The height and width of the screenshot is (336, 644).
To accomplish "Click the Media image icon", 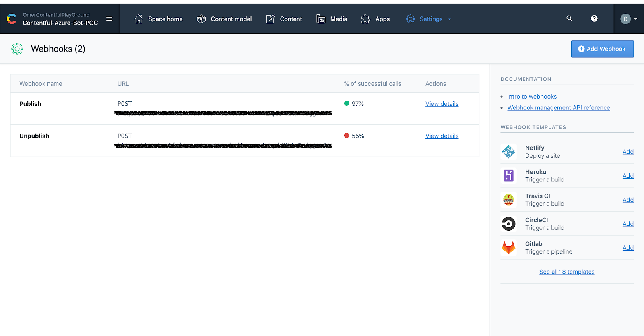I will [x=321, y=19].
